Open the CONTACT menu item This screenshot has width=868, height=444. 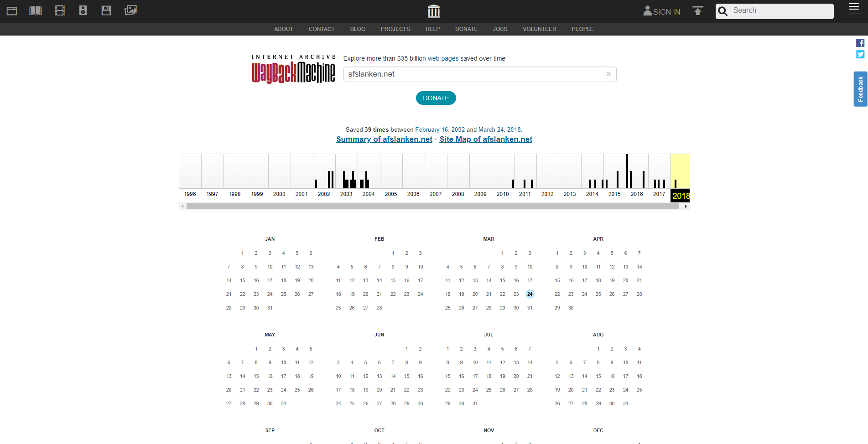322,29
